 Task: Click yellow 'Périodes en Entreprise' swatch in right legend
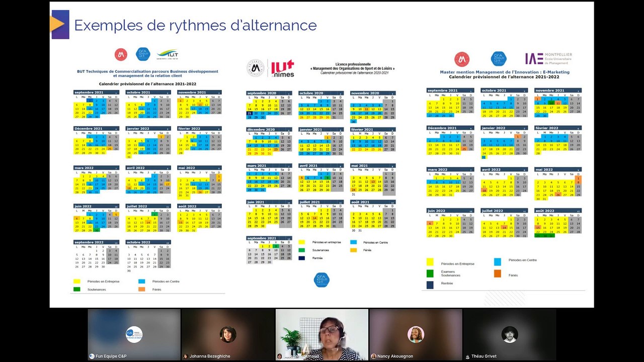coord(430,262)
